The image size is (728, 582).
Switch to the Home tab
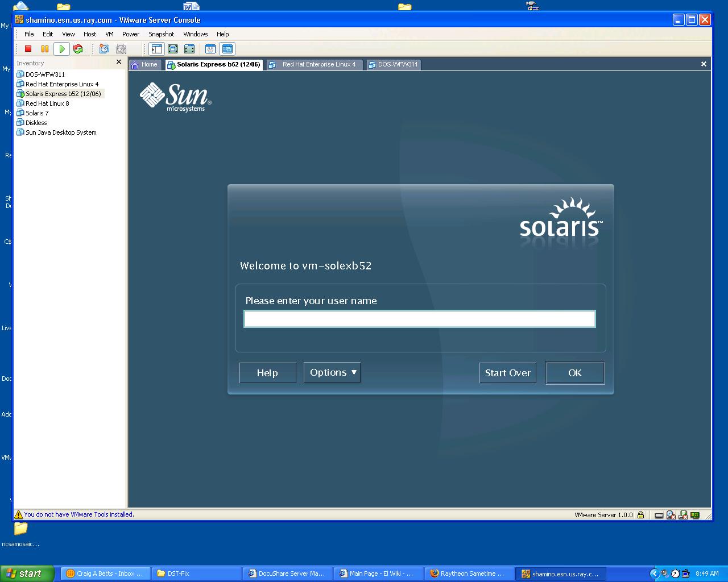click(x=145, y=65)
